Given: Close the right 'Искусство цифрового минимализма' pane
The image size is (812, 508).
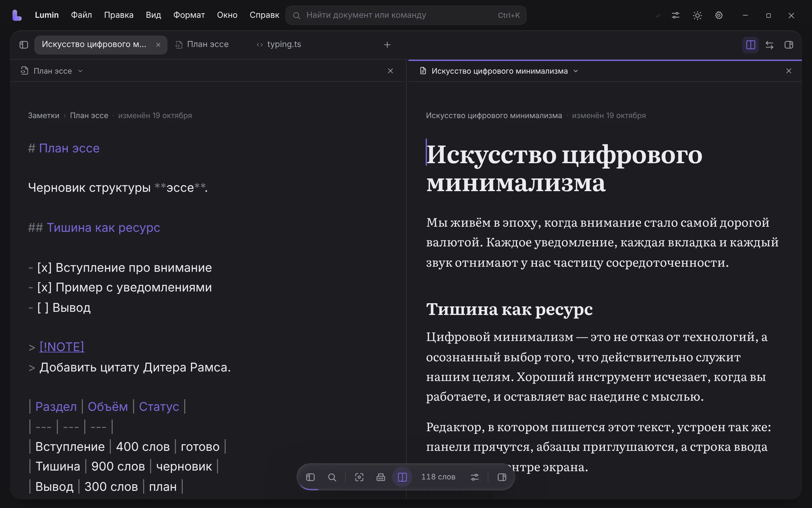Looking at the screenshot, I should tap(789, 71).
